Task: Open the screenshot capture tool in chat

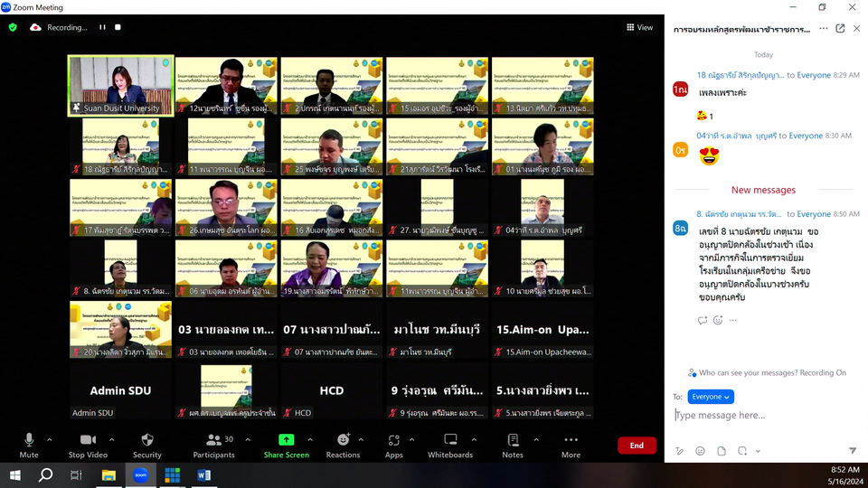Action: [x=742, y=451]
